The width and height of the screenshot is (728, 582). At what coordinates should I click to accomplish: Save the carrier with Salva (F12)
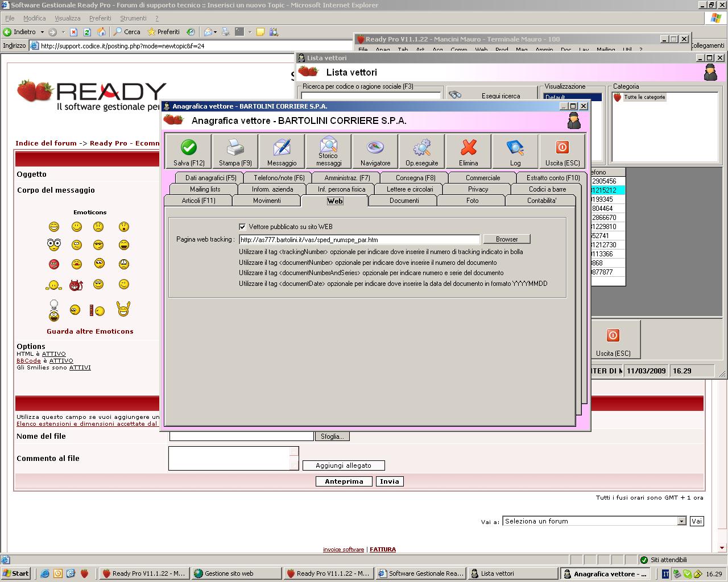(189, 151)
